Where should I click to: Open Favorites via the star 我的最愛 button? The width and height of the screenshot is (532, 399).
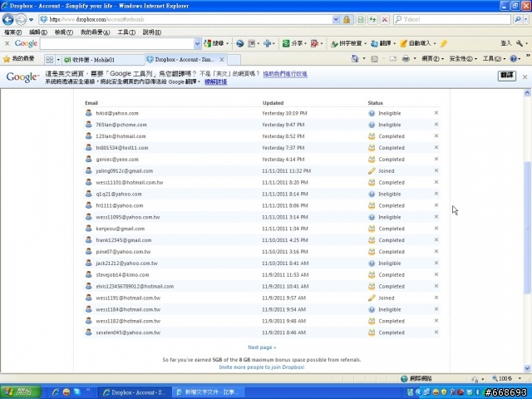click(x=19, y=59)
